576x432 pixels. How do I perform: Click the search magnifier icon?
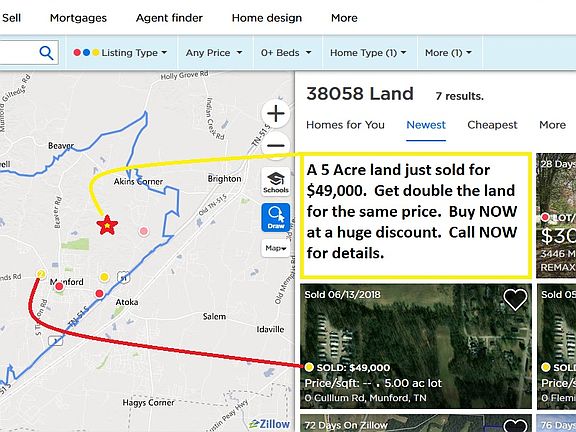(46, 53)
